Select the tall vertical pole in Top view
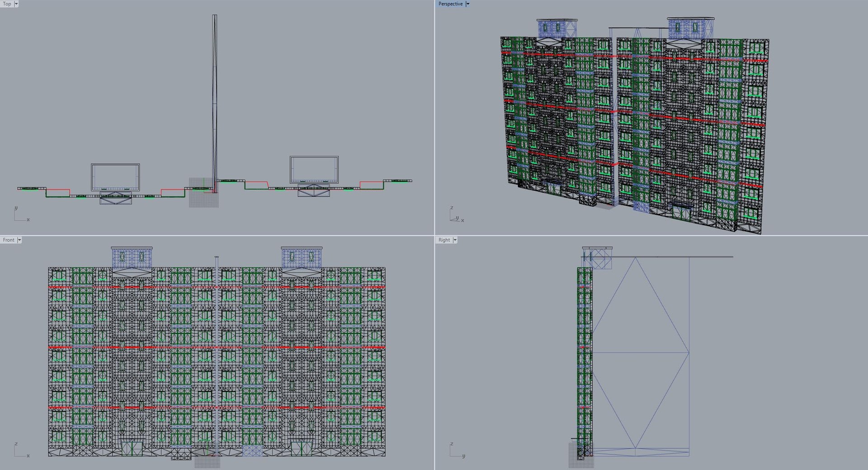This screenshot has width=868, height=470. 215,104
